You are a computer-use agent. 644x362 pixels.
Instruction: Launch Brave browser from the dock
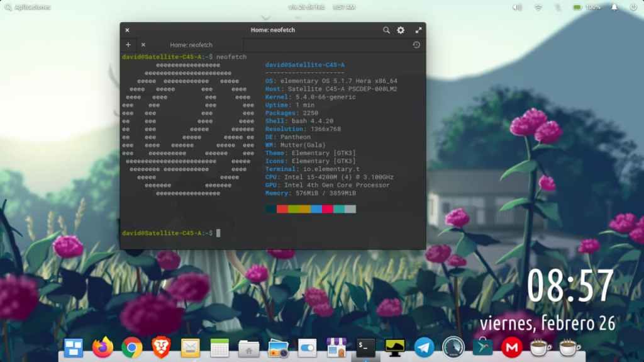[x=161, y=348]
